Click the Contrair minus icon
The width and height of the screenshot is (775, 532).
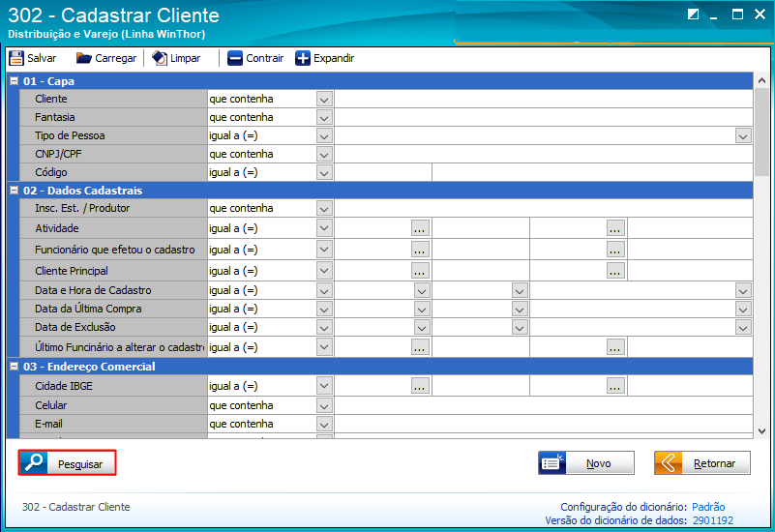235,58
